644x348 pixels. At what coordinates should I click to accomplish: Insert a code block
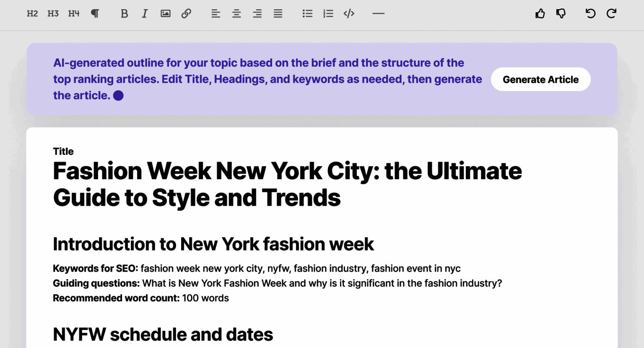click(x=349, y=13)
